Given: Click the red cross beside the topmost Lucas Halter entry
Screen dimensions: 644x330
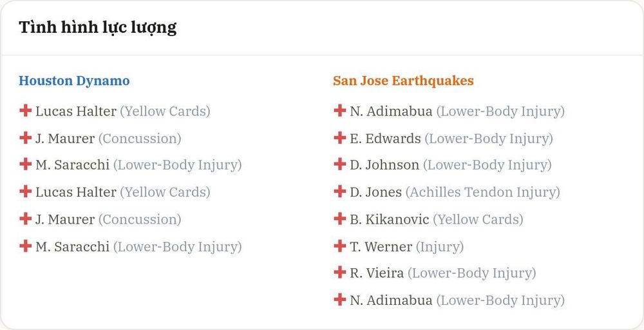Looking at the screenshot, I should point(26,111).
